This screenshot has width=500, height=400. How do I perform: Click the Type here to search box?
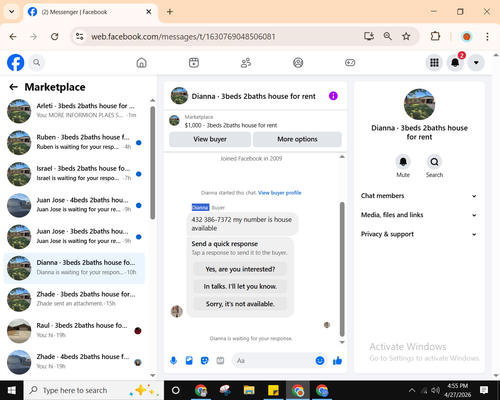93,390
